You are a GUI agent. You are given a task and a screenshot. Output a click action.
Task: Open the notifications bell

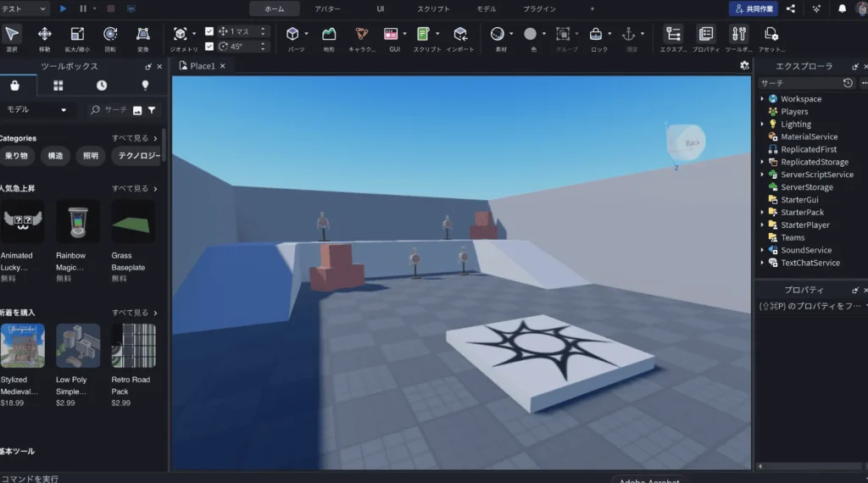click(842, 8)
